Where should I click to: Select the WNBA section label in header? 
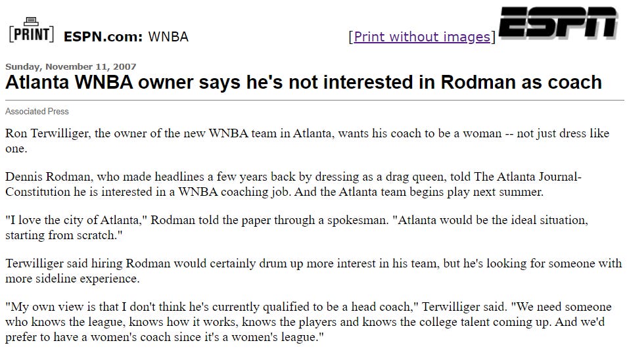point(168,37)
